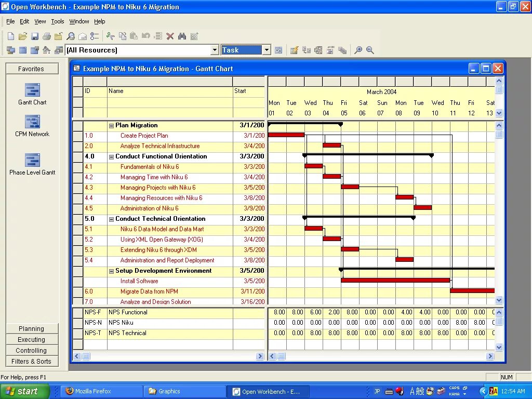Open the Help menu
Screen dimensions: 532x399
[99, 21]
